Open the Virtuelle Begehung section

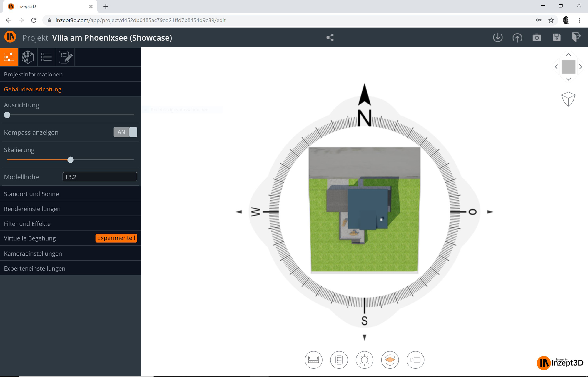click(30, 238)
